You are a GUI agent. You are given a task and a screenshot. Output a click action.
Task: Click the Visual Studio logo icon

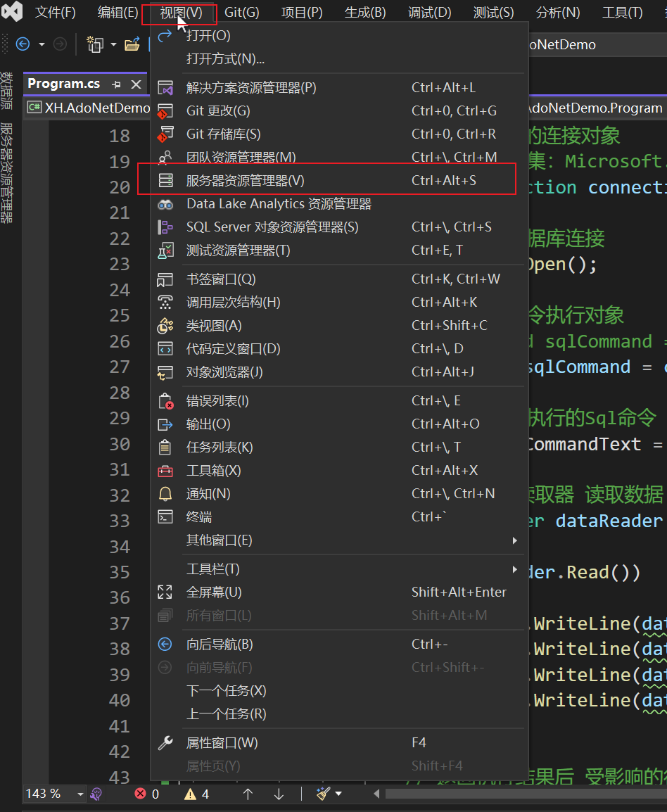(12, 12)
